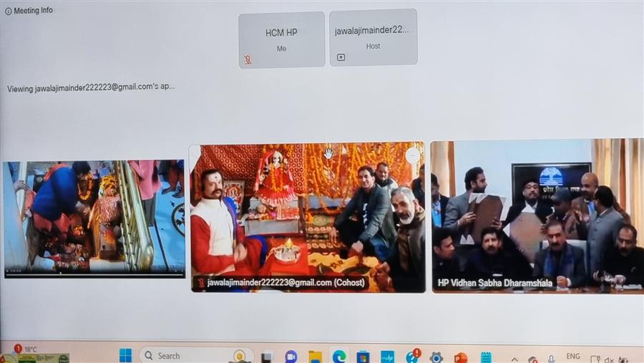
Task: Open the Meeting Info panel
Action: coord(29,11)
